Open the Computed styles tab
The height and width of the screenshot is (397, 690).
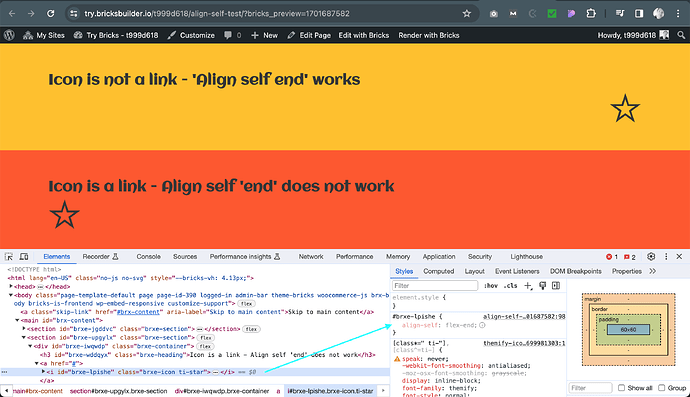pos(438,271)
